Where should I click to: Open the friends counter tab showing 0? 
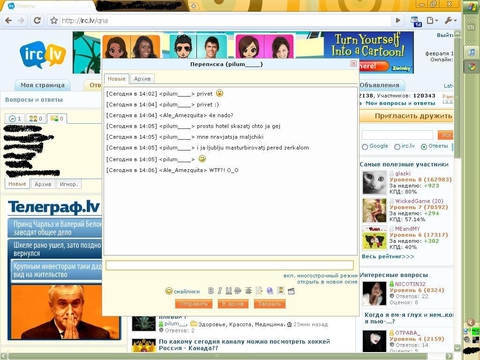36,118
